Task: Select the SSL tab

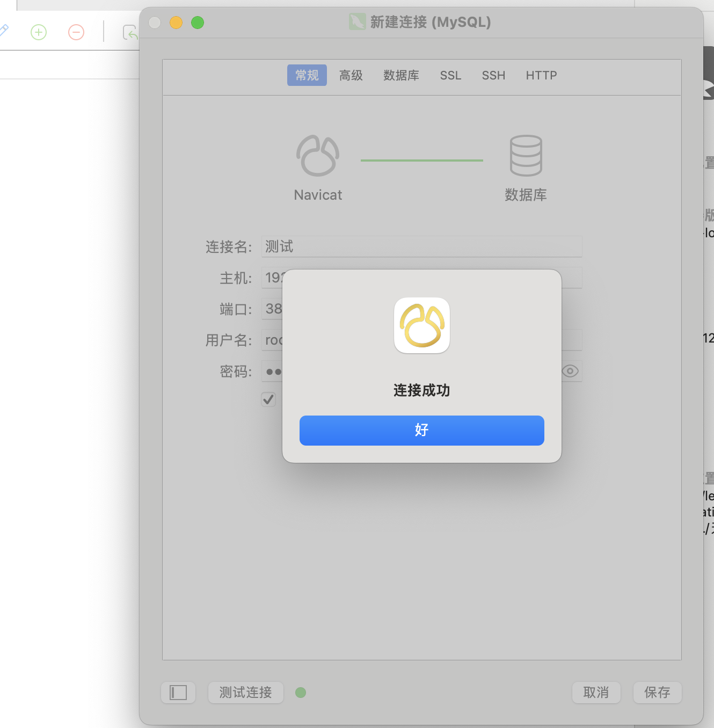Action: (450, 75)
